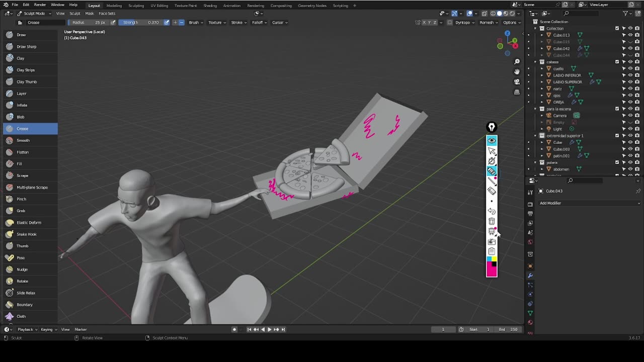Open the Add Modifier dropdown
Viewport: 644px width, 362px height.
[590, 203]
